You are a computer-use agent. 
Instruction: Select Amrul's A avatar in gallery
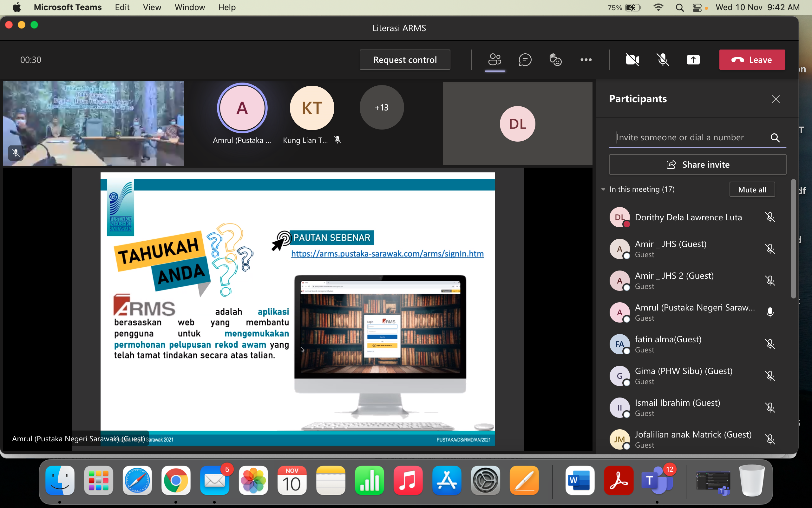242,108
